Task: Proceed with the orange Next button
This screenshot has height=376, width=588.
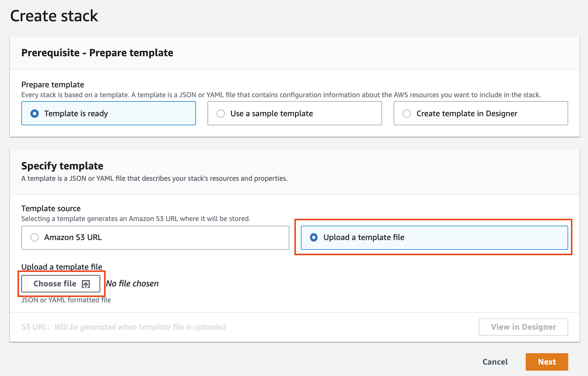Action: point(547,362)
